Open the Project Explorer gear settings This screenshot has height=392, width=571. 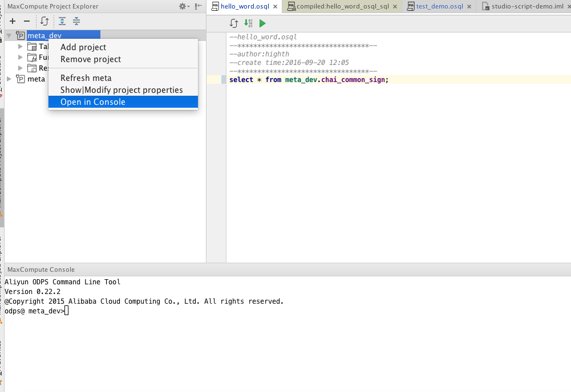click(x=184, y=6)
